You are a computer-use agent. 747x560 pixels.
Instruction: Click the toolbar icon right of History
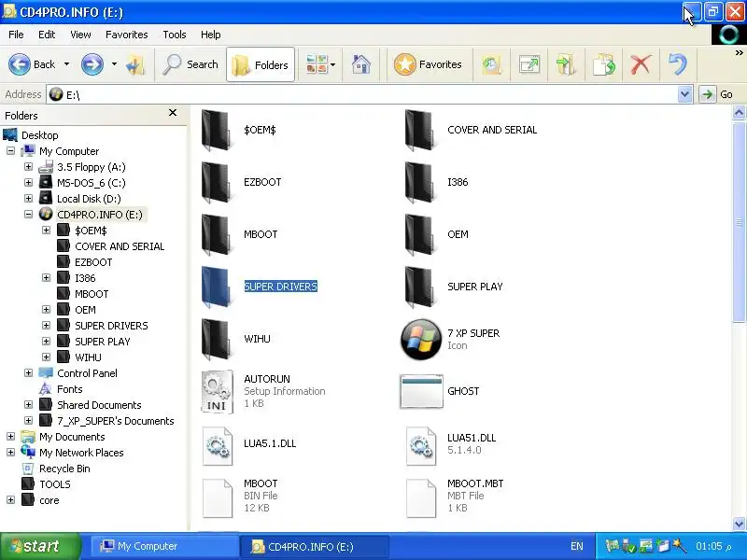click(x=529, y=64)
